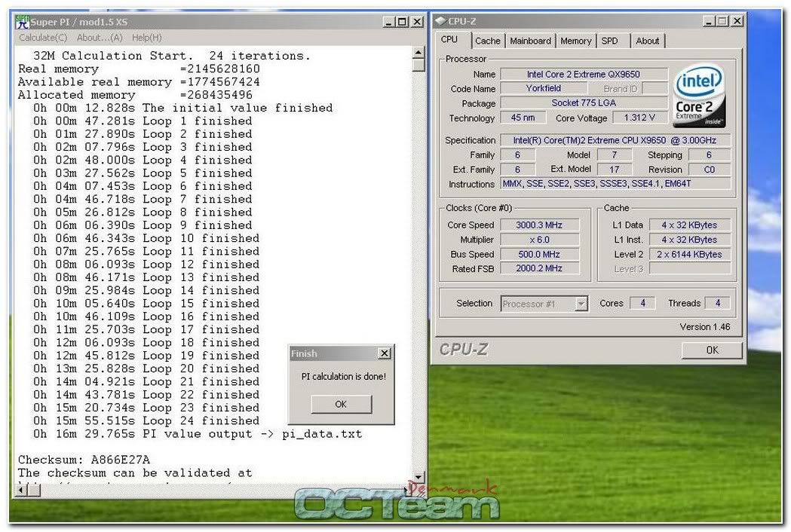Click the Core Speed value '3000.3 MHz'
The image size is (791, 532).
538,225
